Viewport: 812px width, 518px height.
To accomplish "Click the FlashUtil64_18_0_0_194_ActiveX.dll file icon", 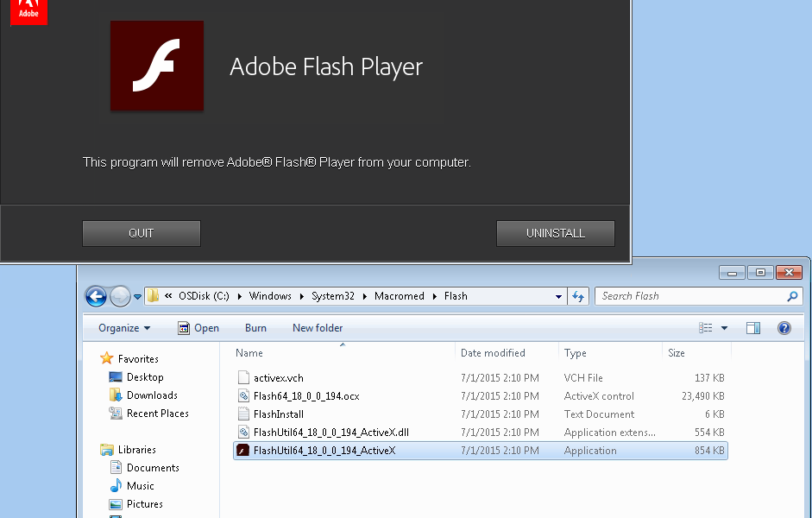I will pos(242,432).
